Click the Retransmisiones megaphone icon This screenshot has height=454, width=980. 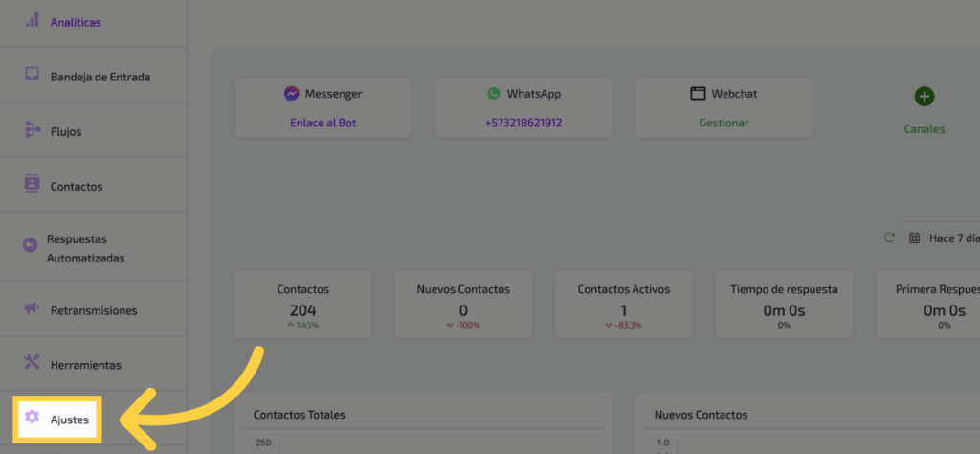pyautogui.click(x=32, y=308)
